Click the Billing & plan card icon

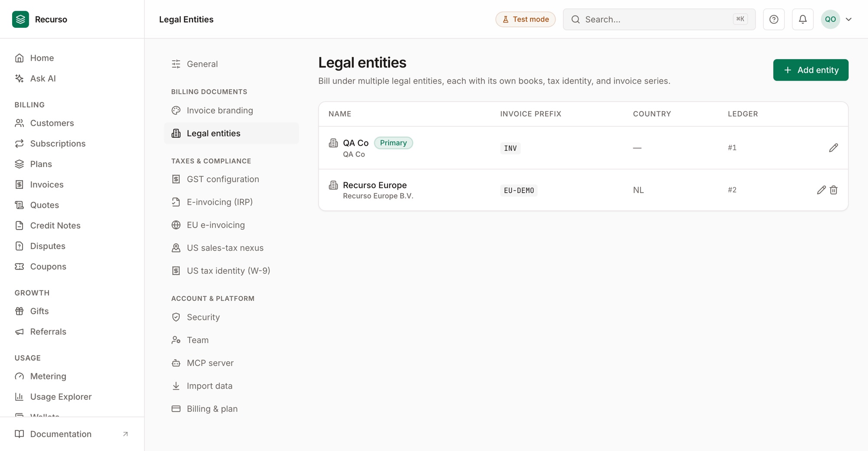click(x=176, y=409)
